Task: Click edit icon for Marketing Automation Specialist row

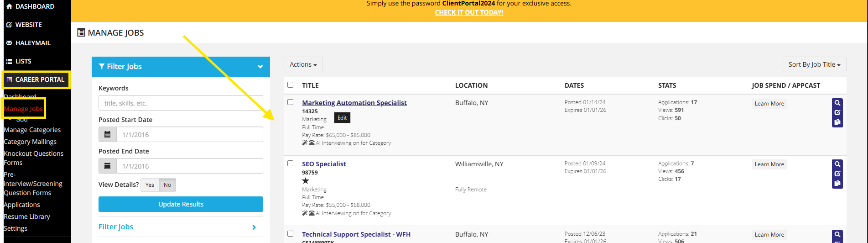Action: coord(837,112)
